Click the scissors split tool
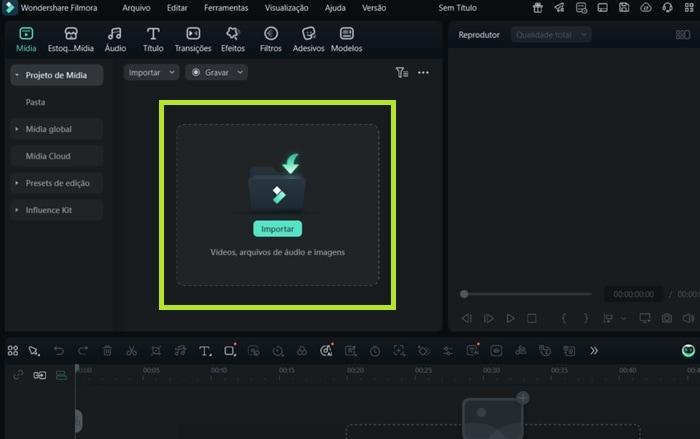The image size is (700, 439). [x=131, y=351]
